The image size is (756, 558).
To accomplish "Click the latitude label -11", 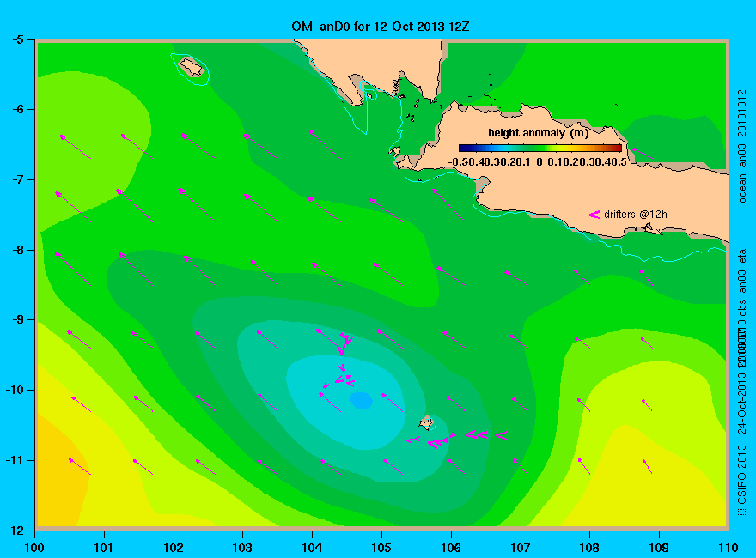I will coord(15,460).
